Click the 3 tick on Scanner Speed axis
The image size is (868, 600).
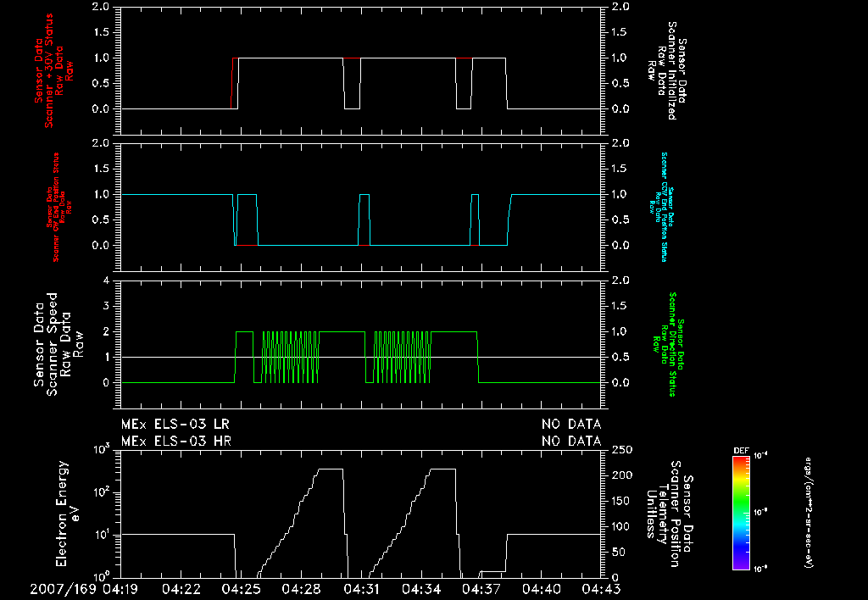pos(106,306)
